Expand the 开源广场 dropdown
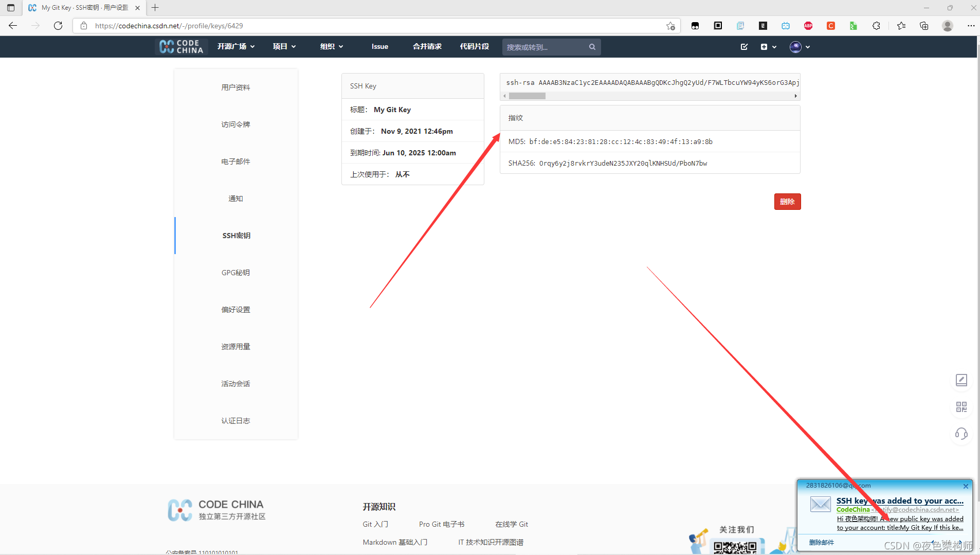Screen dimensions: 980x555 coord(236,47)
